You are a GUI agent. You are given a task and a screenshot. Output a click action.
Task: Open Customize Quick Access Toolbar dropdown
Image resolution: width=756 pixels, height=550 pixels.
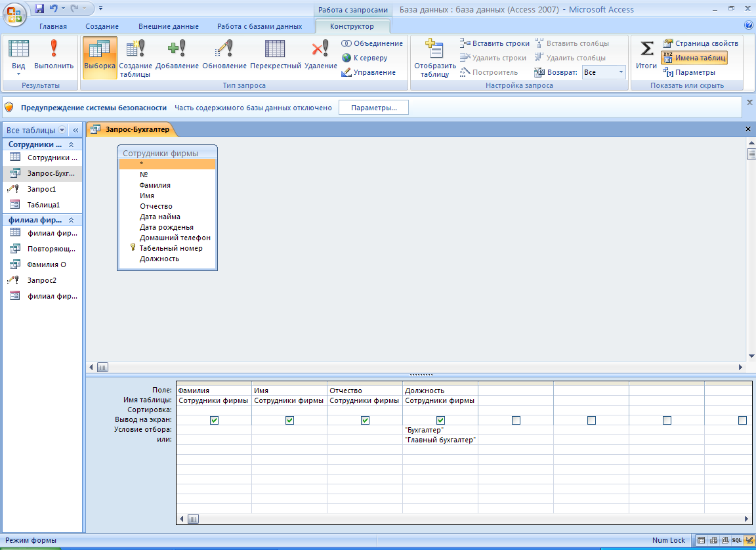tap(100, 8)
